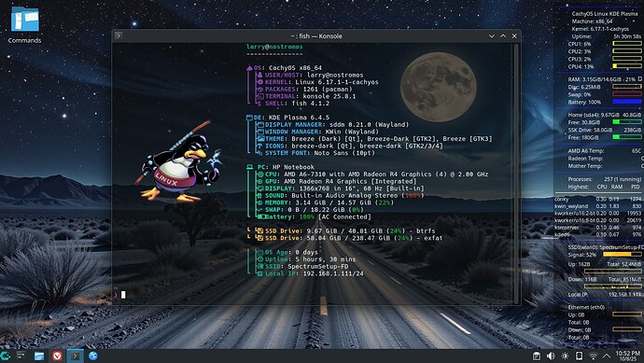This screenshot has width=644, height=363.
Task: Click the 'WINDOW MANAGER: KWin (Wayland)' line
Action: 317,132
